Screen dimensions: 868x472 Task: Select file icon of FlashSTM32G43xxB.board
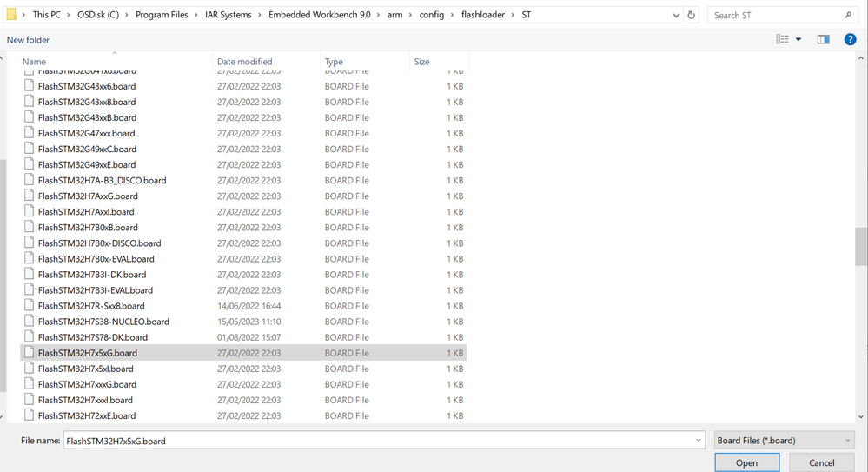coord(29,116)
